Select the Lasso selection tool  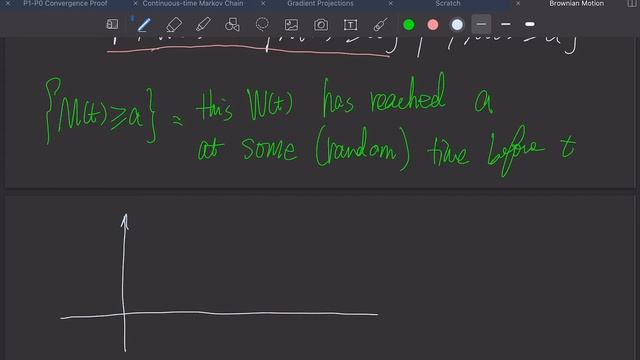coord(262,24)
